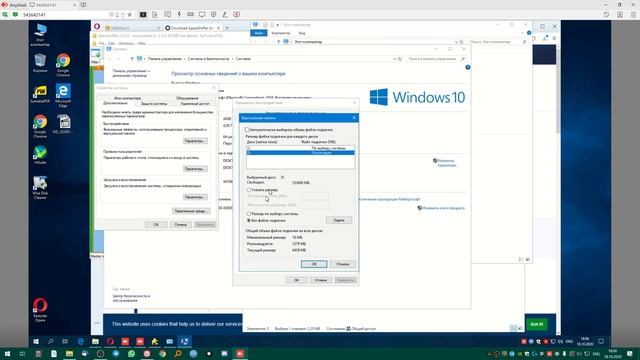Select the Opera browser desktop icon
The image size is (640, 360).
click(40, 309)
